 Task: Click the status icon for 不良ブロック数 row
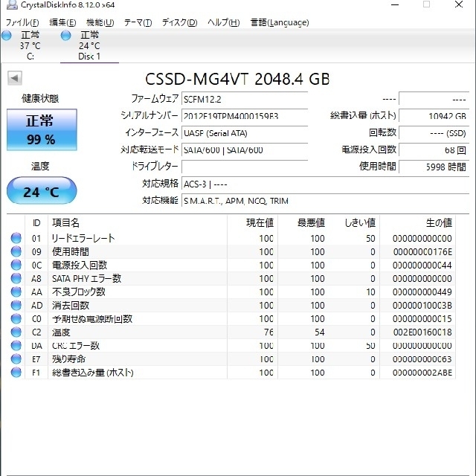point(16,292)
